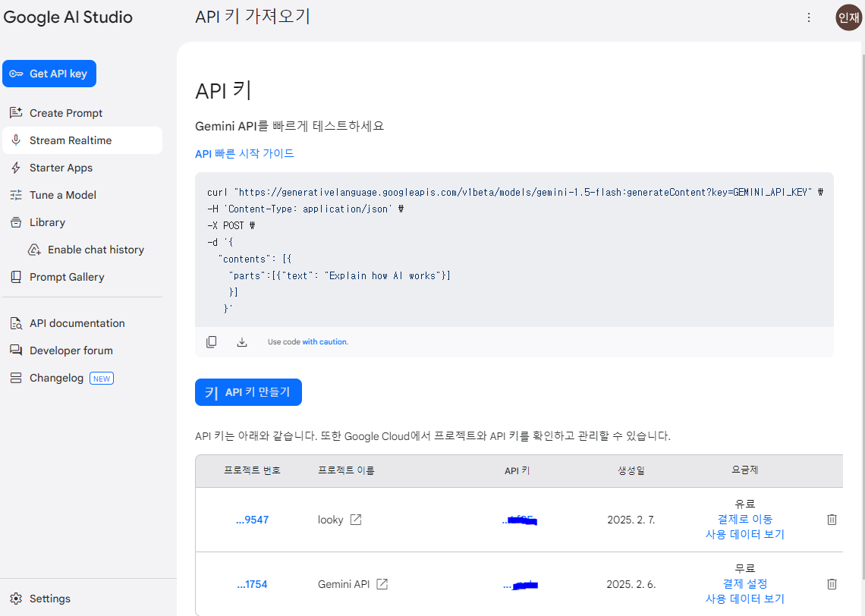Click the 요금제 column header
865x616 pixels.
[x=745, y=470]
